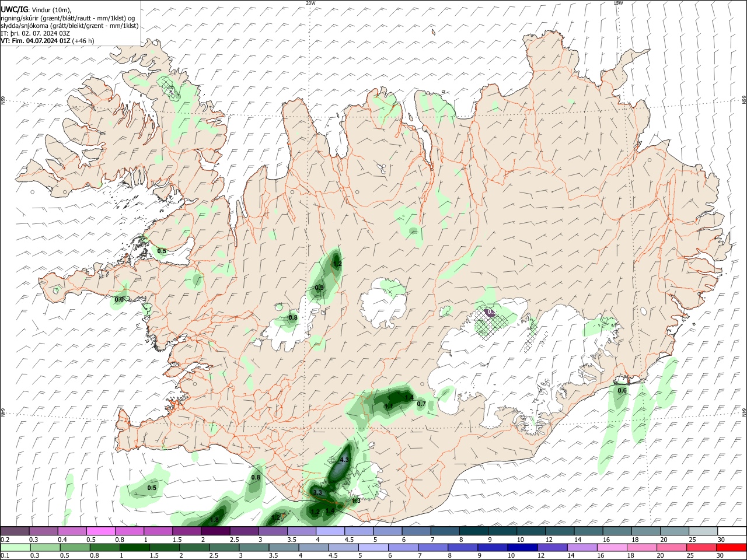Click the rose-red swatch between 25 and 30 in lower legend

pyautogui.click(x=701, y=548)
